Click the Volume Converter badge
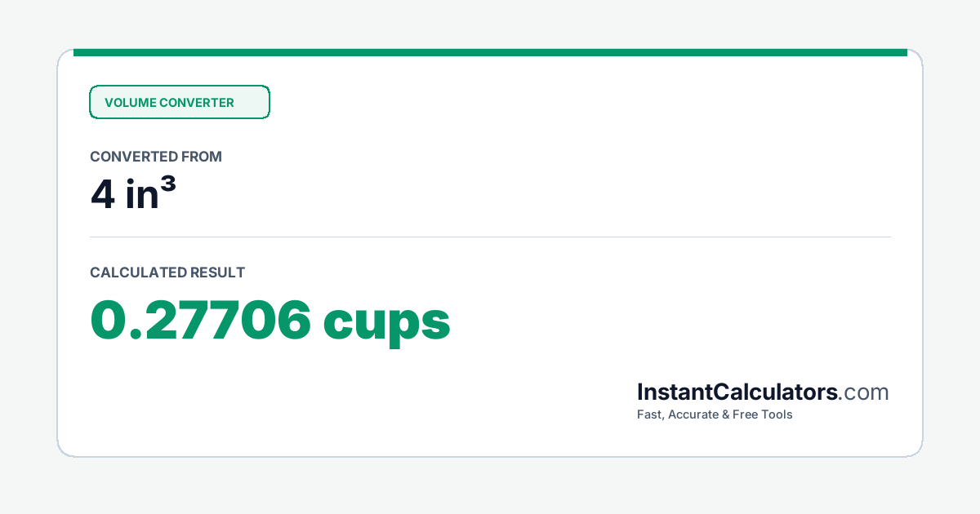Screen dimensions: 980x514 179,102
